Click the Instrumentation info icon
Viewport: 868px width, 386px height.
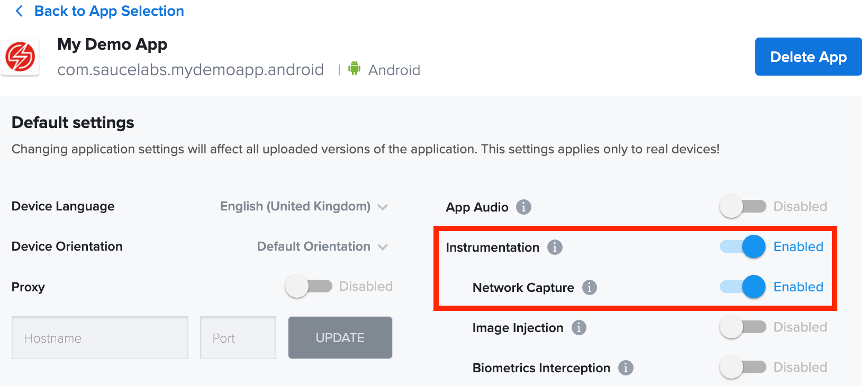[x=555, y=247]
